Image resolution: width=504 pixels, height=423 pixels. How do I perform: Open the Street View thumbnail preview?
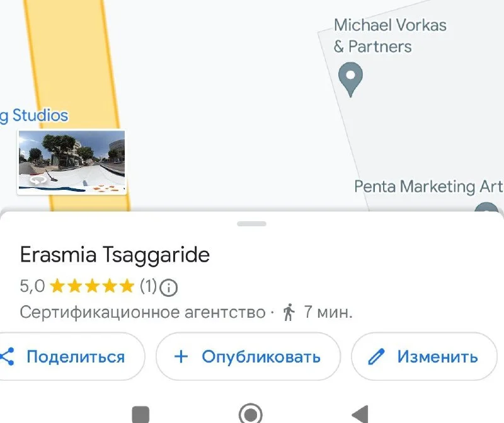pos(72,162)
